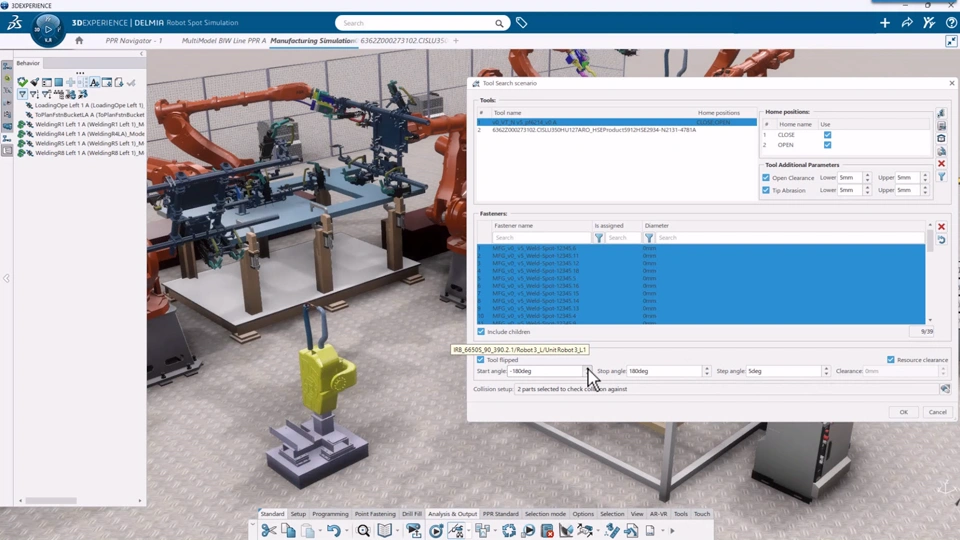
Task: Click the Tip Abrasion Lower value stepper
Action: click(x=867, y=190)
